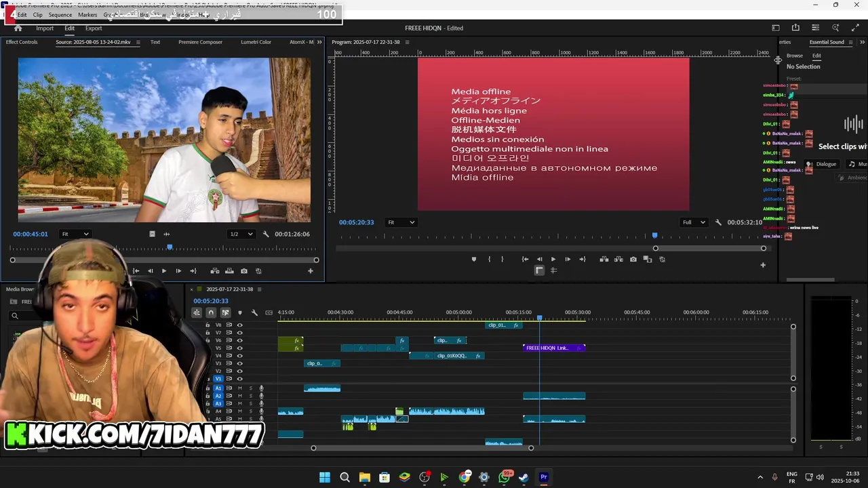Click the Extract button in Program monitor
Viewport: 868px width, 488px height.
click(618, 259)
